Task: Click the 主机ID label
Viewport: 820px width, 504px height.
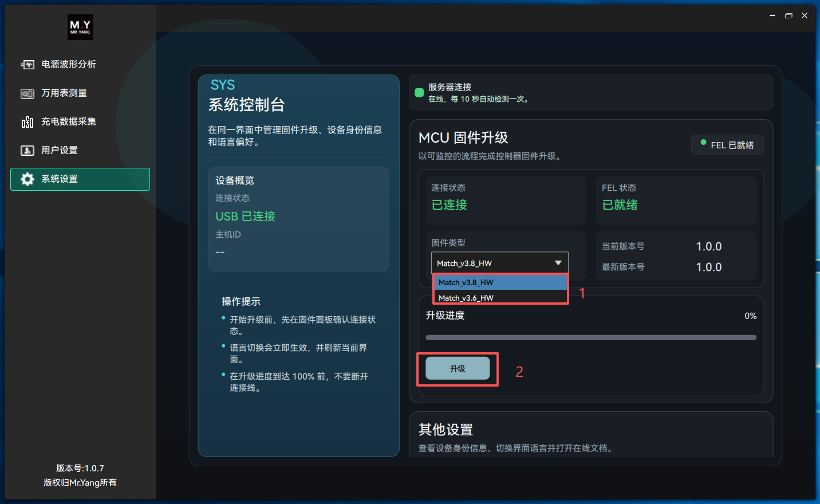Action: [228, 235]
